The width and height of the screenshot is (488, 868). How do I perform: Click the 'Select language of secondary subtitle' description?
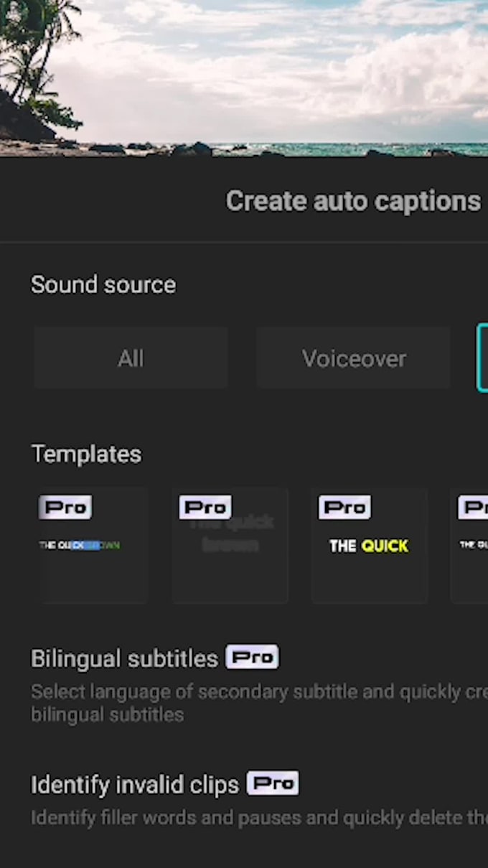[260, 703]
